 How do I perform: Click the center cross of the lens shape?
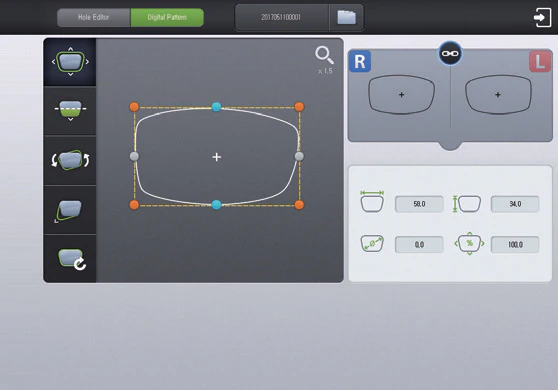(217, 157)
